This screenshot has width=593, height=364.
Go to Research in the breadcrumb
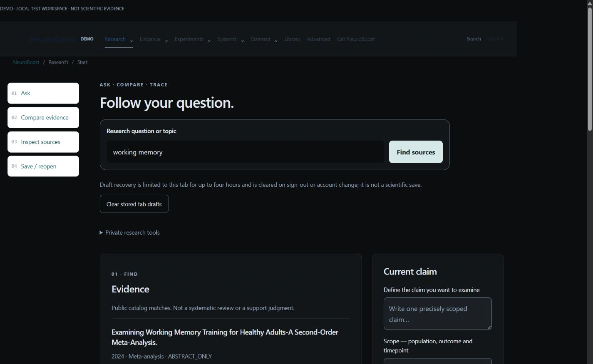coord(58,62)
